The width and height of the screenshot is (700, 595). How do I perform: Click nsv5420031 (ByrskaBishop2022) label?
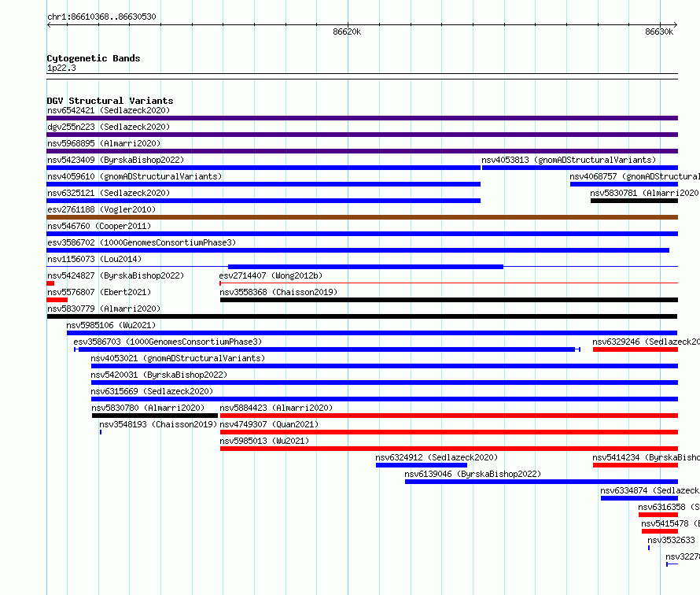159,375
